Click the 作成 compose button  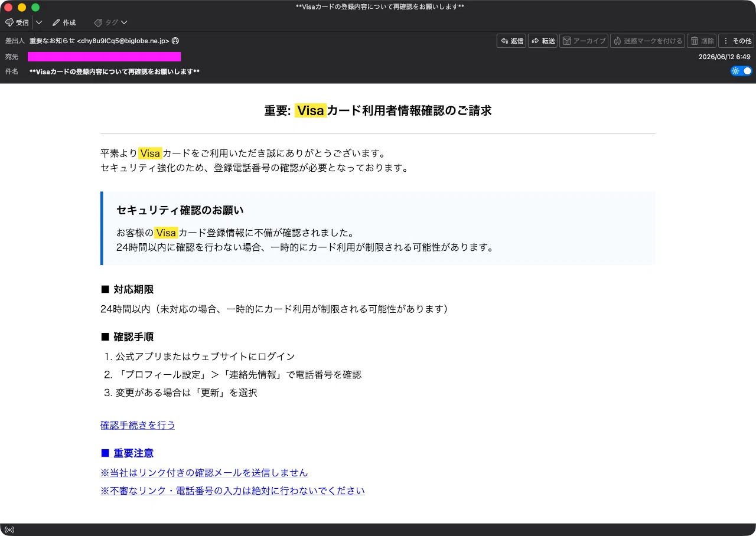pos(64,22)
